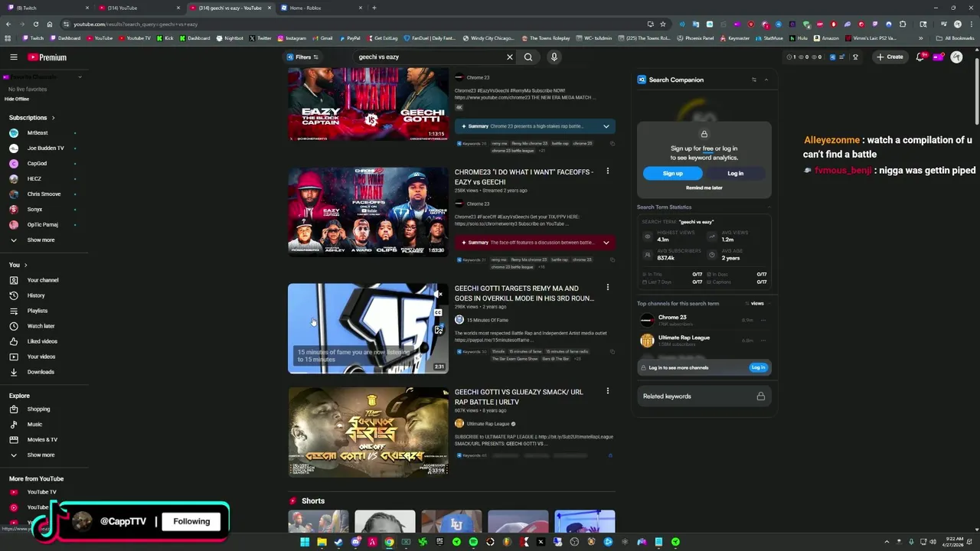Open Downloads in sidebar
980x551 pixels.
[x=41, y=372]
